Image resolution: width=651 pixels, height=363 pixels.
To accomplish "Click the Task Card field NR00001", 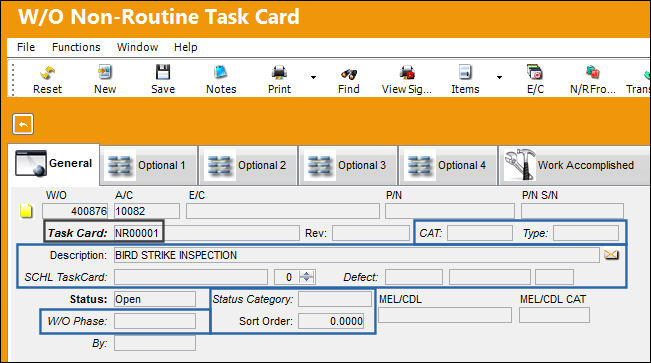I will [207, 233].
